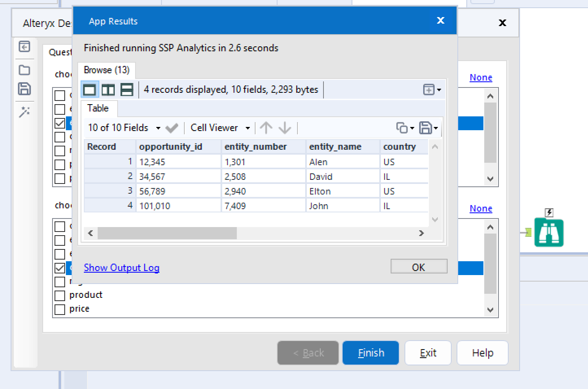This screenshot has height=389, width=588.
Task: Click the move-down arrow in results toolbar
Action: tap(285, 128)
